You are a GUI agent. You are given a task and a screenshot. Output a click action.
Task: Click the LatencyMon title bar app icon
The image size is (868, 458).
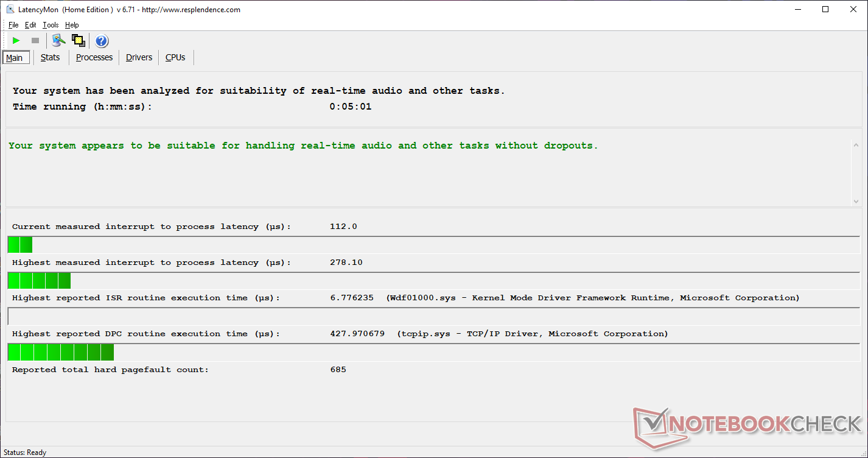[10, 9]
